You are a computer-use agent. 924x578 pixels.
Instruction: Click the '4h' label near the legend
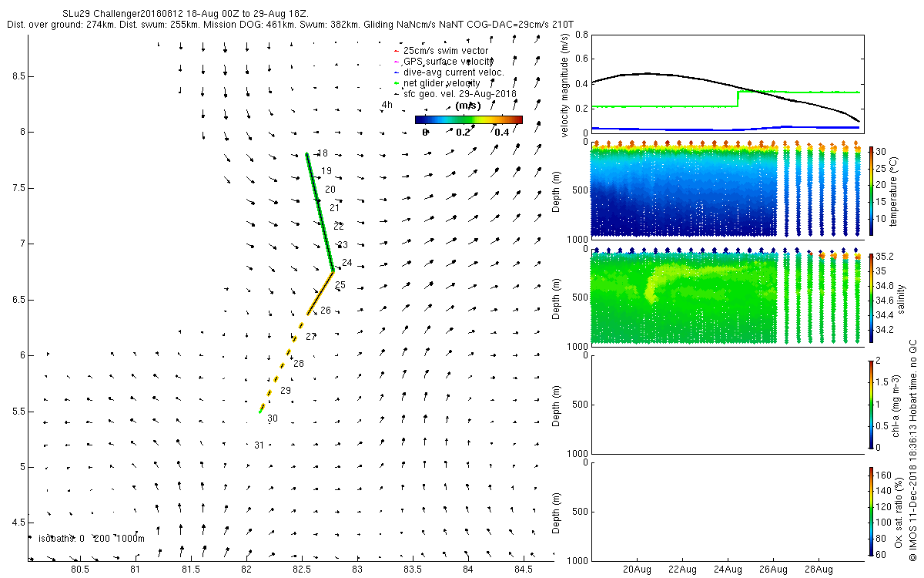[x=387, y=105]
